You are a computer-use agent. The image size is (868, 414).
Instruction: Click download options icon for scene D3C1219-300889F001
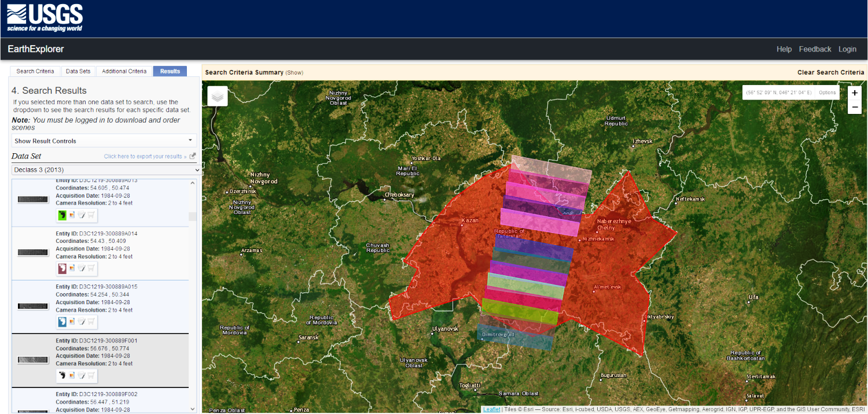82,376
